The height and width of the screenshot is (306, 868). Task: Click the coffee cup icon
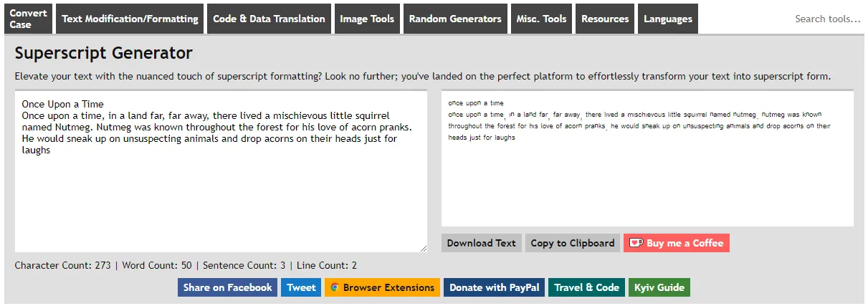[x=636, y=243]
